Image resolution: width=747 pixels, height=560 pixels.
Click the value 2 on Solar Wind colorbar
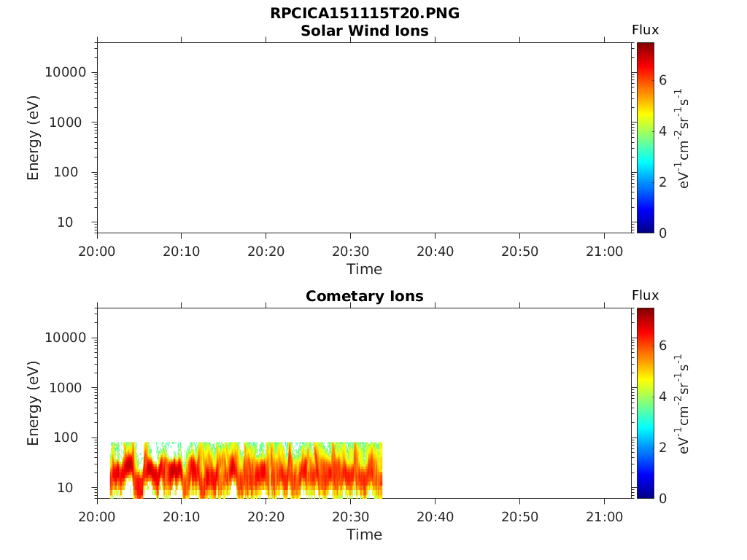tap(662, 182)
